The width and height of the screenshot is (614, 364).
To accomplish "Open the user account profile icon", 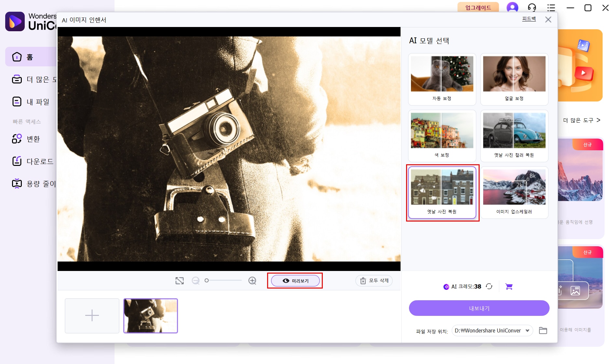I will pos(512,7).
